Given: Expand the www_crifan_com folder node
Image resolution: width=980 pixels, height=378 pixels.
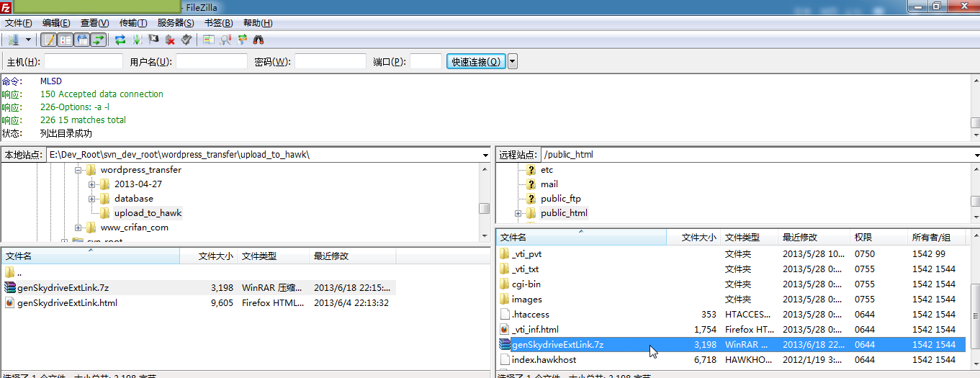Looking at the screenshot, I should tap(78, 228).
